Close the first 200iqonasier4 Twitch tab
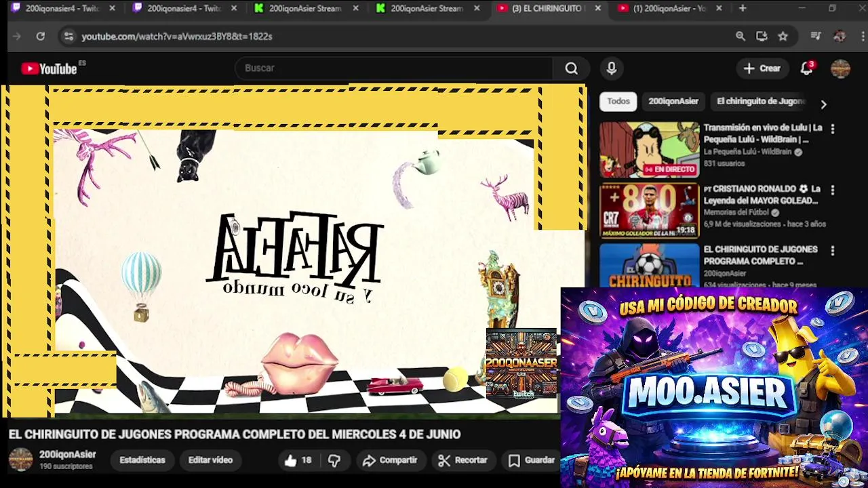Screen dimensions: 868x488 tap(112, 8)
